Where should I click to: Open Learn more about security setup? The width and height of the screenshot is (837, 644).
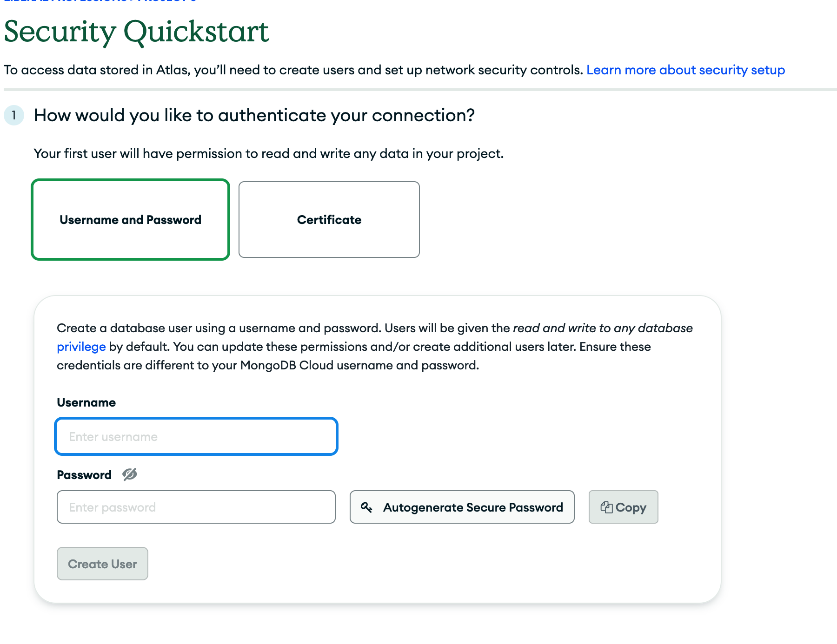tap(685, 70)
